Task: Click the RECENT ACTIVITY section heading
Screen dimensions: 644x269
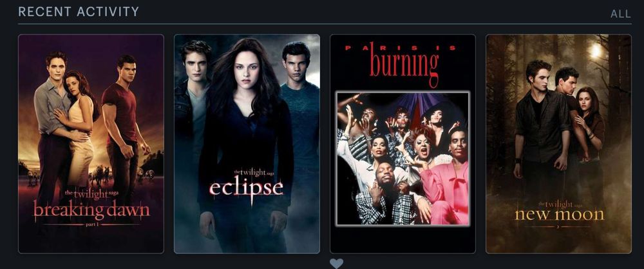Action: click(79, 12)
